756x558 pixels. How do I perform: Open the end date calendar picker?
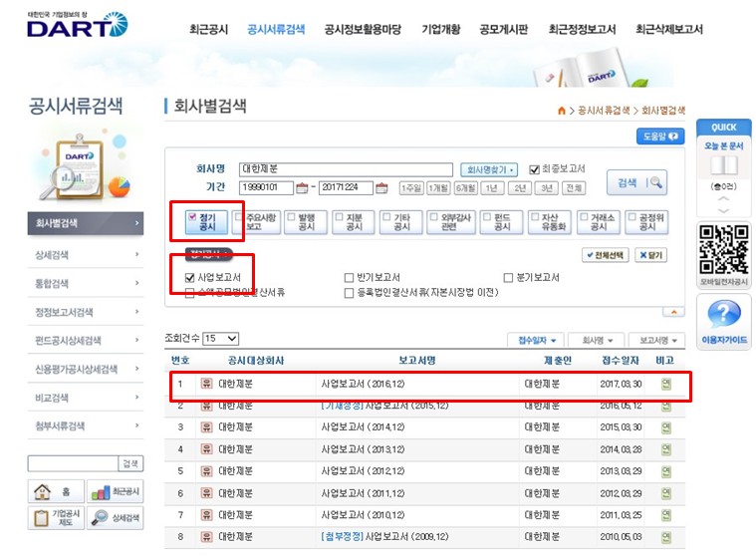pyautogui.click(x=381, y=188)
